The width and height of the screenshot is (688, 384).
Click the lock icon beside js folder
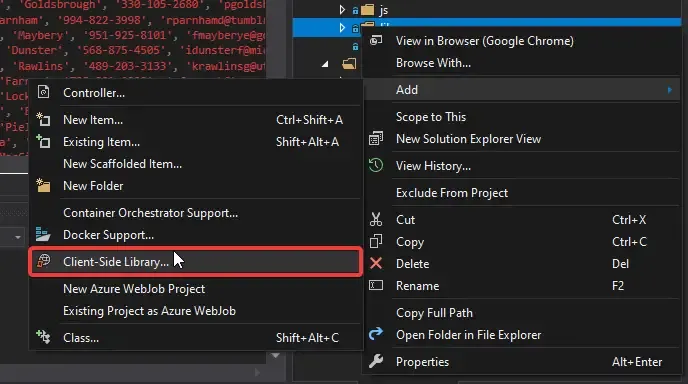tap(355, 11)
